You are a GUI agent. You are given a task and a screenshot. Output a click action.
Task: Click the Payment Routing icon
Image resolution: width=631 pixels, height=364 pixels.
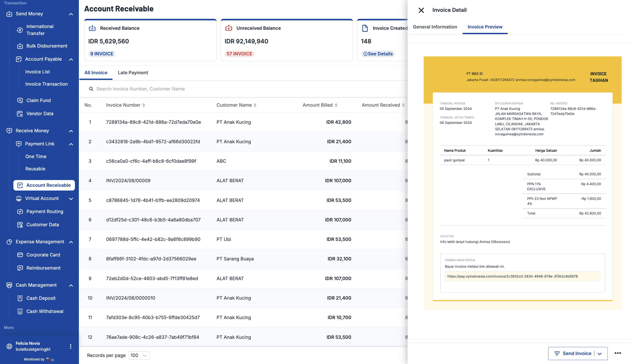click(20, 212)
